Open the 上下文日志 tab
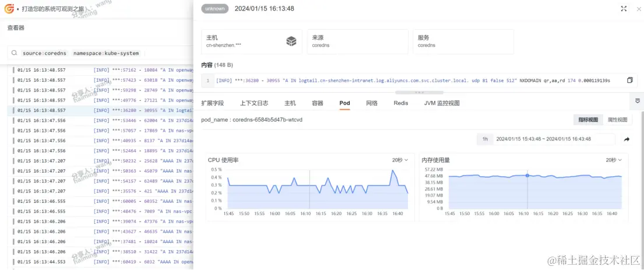The width and height of the screenshot is (644, 270). pos(254,103)
